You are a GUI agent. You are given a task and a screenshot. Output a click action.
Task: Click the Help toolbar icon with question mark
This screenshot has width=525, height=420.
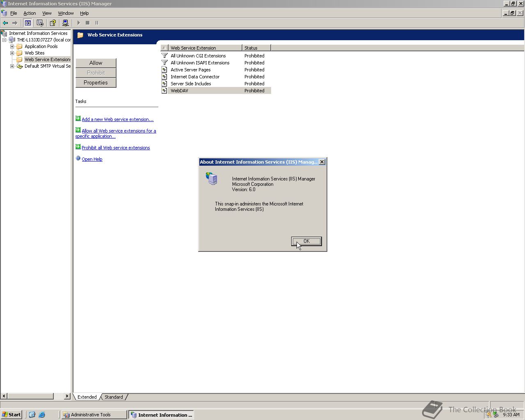point(53,23)
